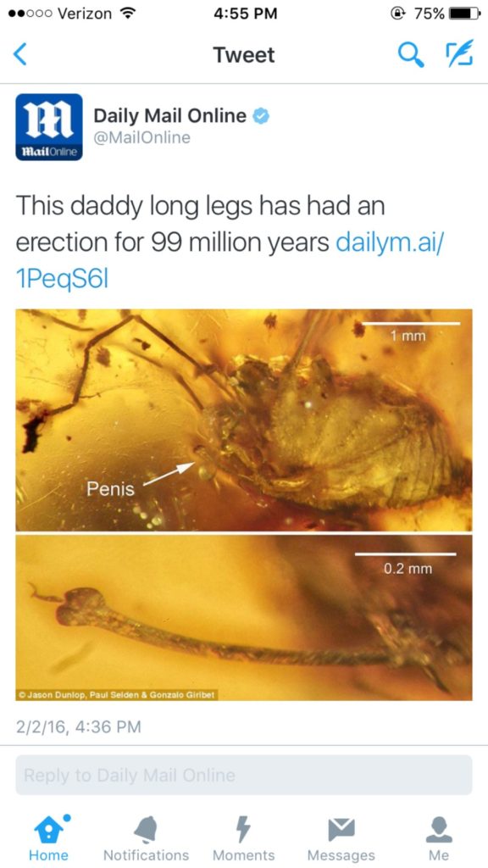Tap the Daily Mail Online account name
Screen dimensions: 488x868
(169, 115)
